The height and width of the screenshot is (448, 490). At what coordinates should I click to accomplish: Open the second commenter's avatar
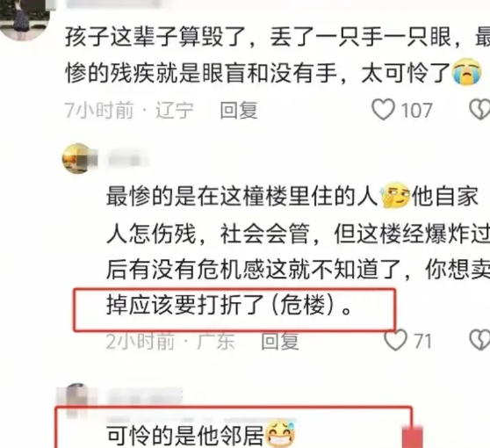pyautogui.click(x=77, y=159)
